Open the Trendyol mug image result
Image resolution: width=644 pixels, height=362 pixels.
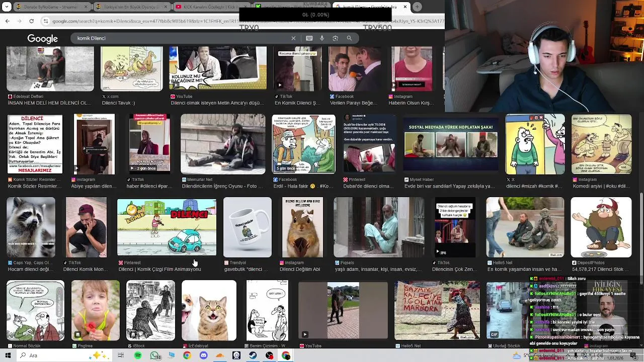click(x=247, y=227)
